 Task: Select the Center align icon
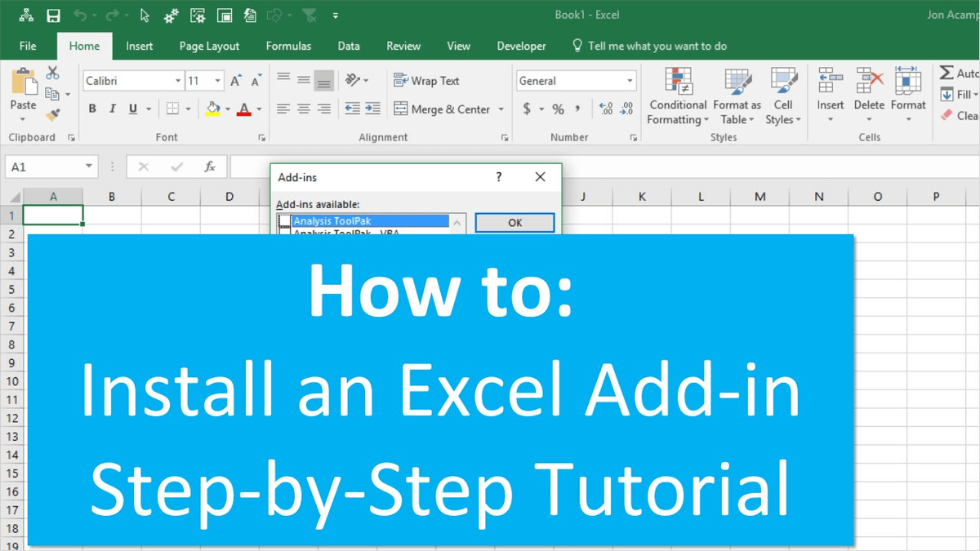tap(304, 109)
